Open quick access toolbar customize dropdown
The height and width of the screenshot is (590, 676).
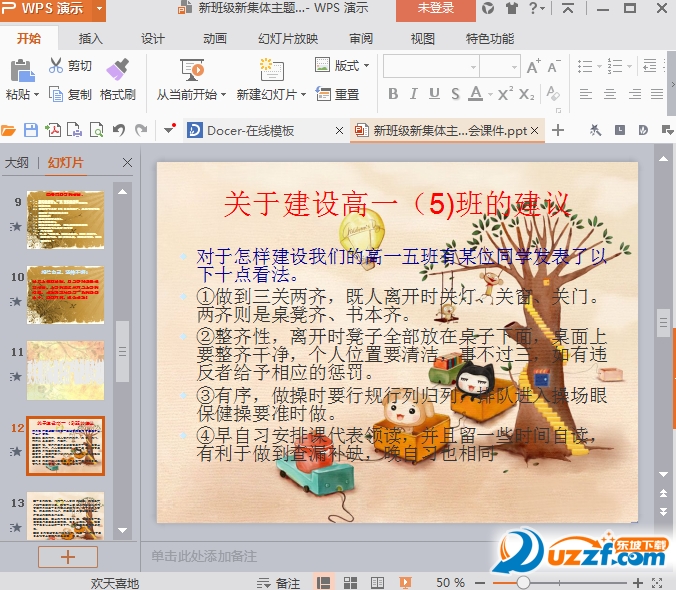click(x=170, y=129)
